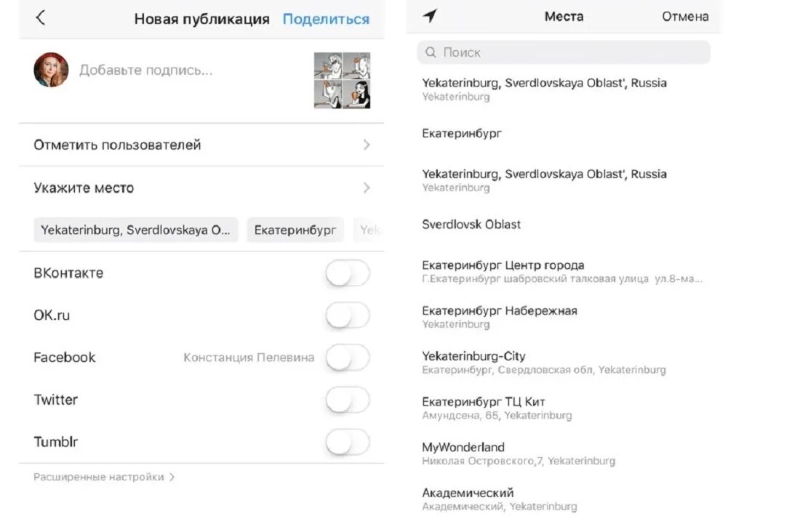Turn on the Facebook sharing switch
This screenshot has height=532, width=800.
pyautogui.click(x=347, y=358)
